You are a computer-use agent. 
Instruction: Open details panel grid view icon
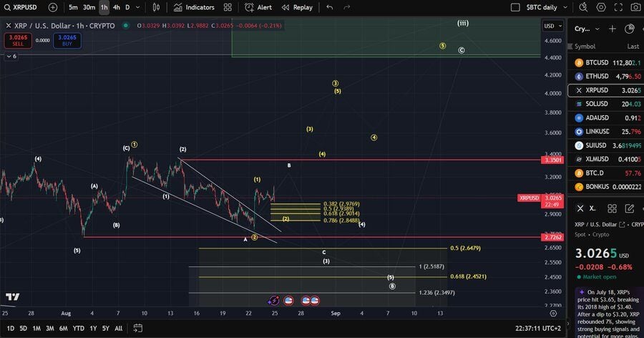pyautogui.click(x=612, y=208)
